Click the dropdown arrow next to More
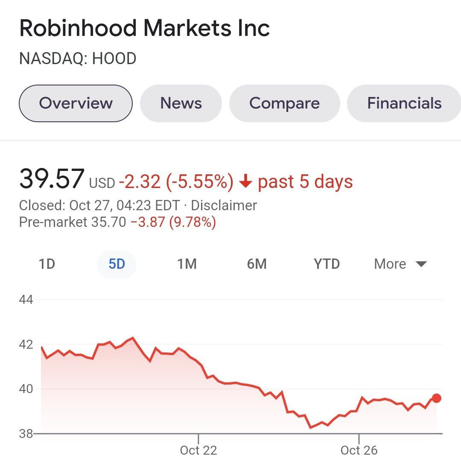 [x=421, y=264]
